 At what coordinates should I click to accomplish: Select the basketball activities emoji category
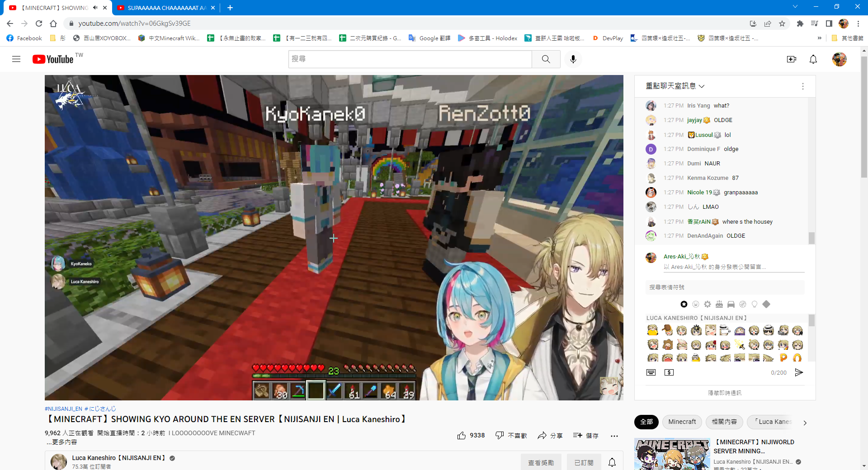(x=743, y=304)
